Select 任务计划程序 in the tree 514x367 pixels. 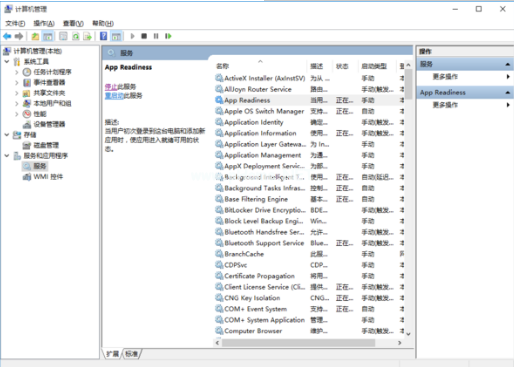click(52, 72)
